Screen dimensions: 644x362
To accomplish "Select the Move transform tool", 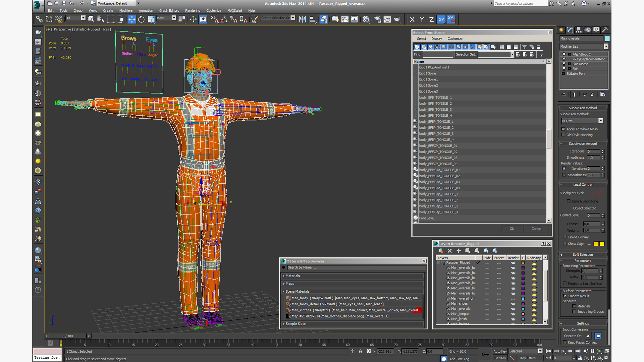I will [x=131, y=19].
